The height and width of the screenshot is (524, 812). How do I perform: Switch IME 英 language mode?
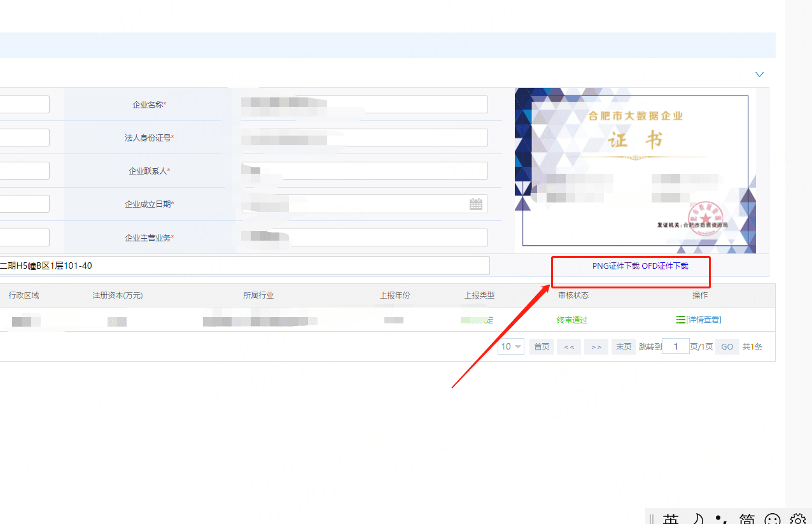pyautogui.click(x=671, y=520)
